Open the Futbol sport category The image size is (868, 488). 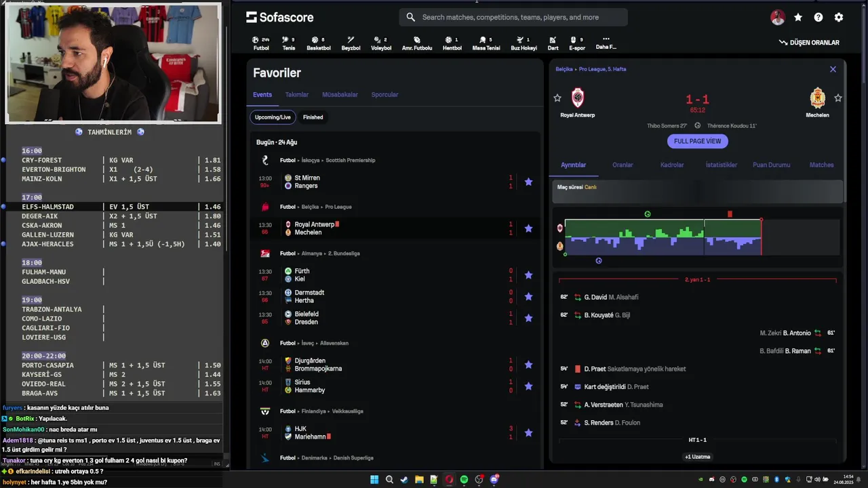(x=261, y=43)
